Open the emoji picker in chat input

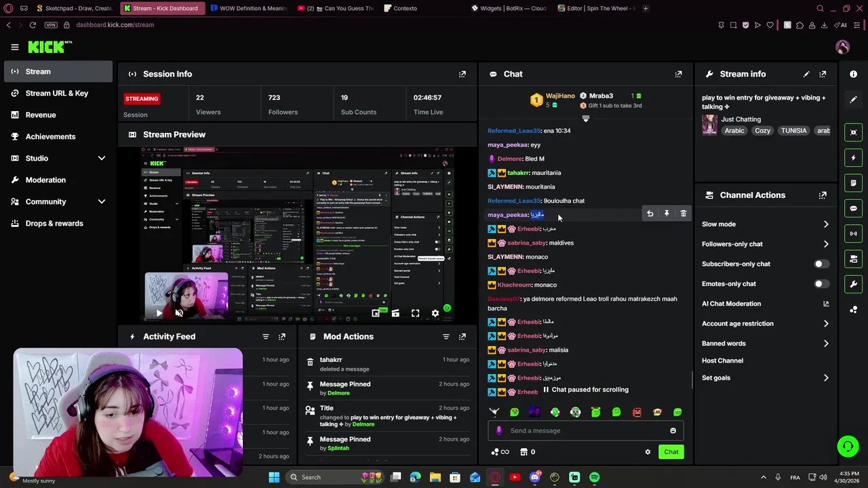tap(673, 430)
